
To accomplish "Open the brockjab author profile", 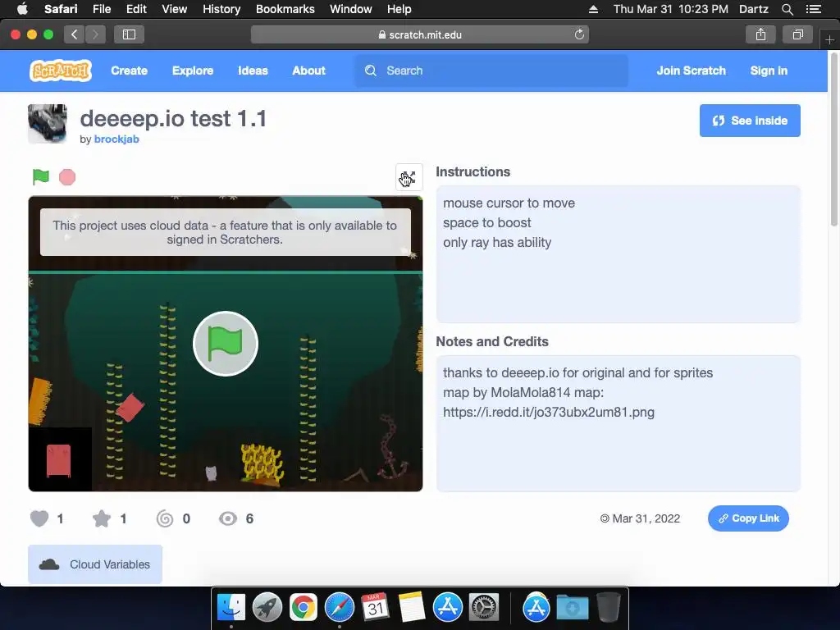I will pos(116,139).
